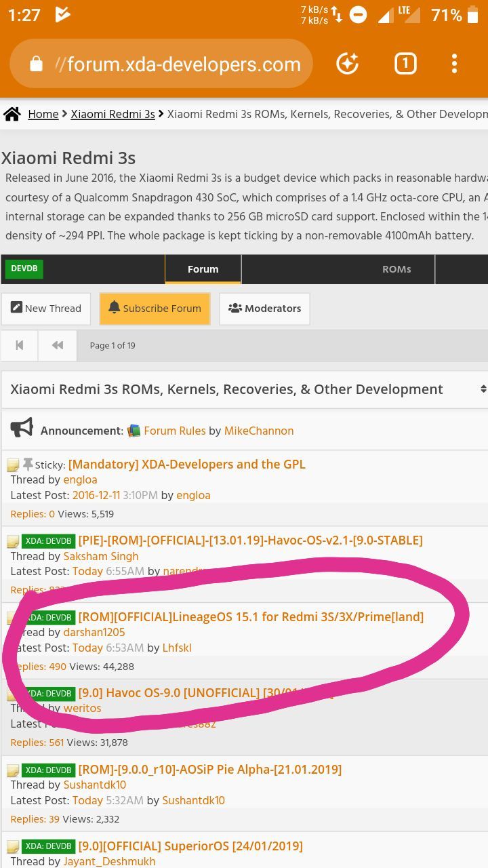
Task: Tap the green DEVDB badge in the forum bar
Action: tap(24, 269)
